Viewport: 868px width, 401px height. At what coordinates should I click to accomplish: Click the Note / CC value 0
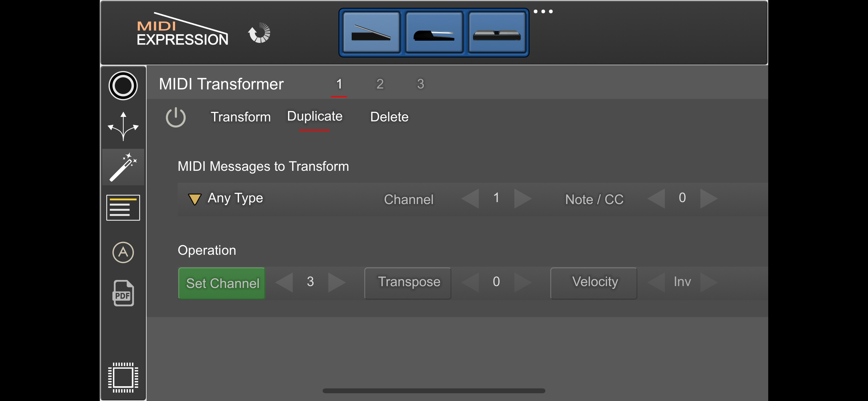coord(682,198)
